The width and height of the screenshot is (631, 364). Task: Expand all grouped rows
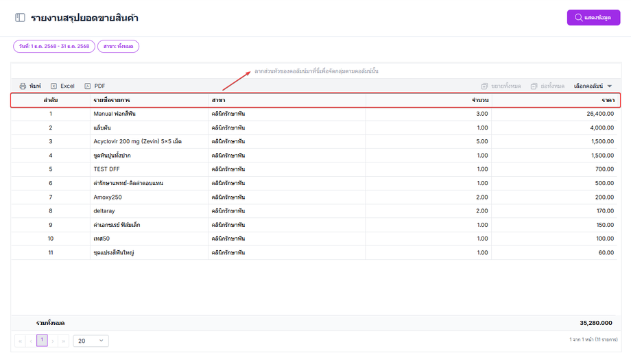[x=501, y=86]
